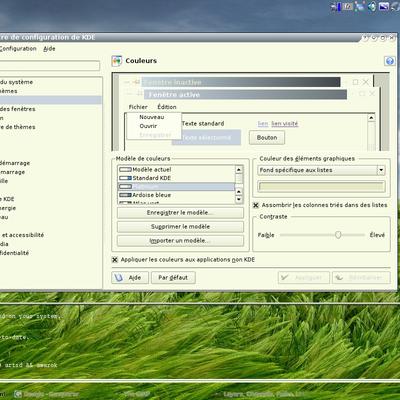Viewport: 400px width, 400px height.
Task: Select the 'KDE' tree entry in sidebar
Action: point(7,199)
